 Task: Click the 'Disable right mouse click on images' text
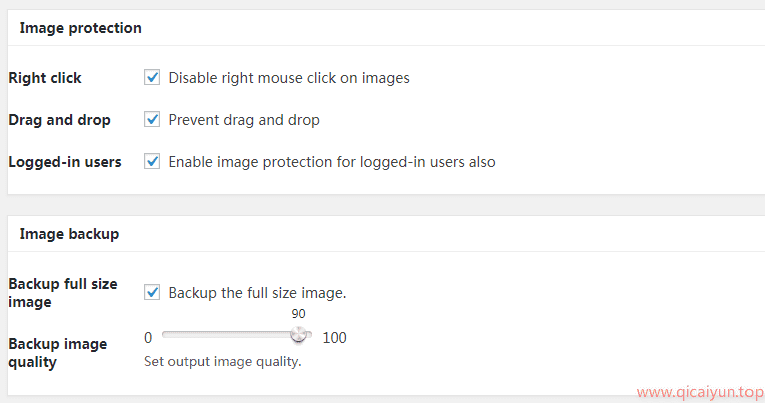pos(289,77)
